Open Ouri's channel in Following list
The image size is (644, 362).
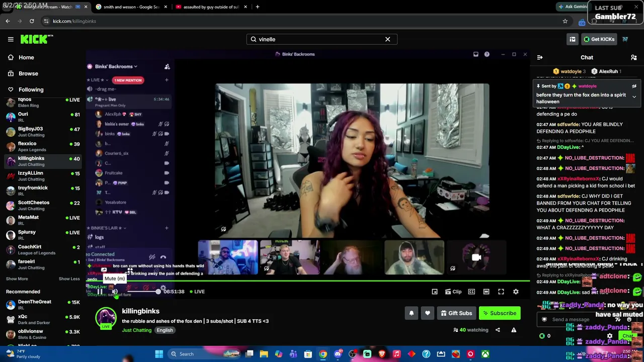click(x=43, y=117)
